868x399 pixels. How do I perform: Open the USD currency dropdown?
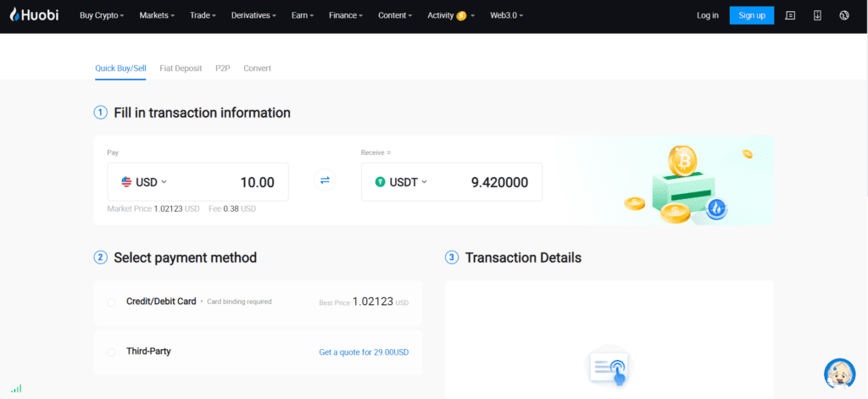point(144,181)
